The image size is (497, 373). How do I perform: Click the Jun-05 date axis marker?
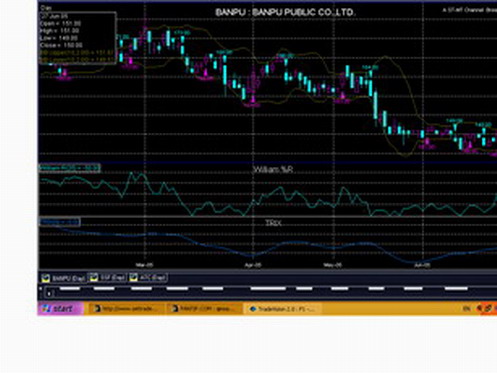(x=422, y=265)
